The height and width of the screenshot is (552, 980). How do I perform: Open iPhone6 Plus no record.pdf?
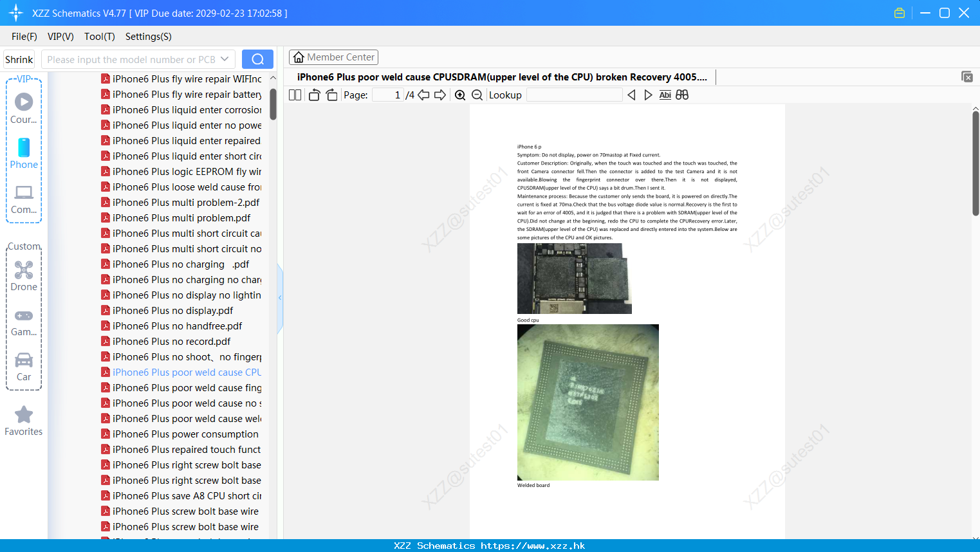166,342
